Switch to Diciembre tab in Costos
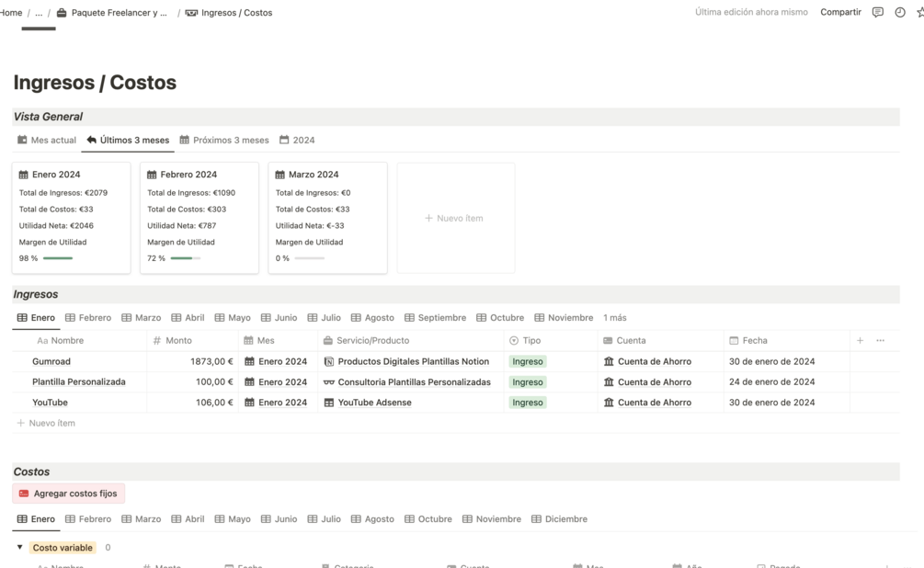This screenshot has height=568, width=924. pyautogui.click(x=559, y=519)
